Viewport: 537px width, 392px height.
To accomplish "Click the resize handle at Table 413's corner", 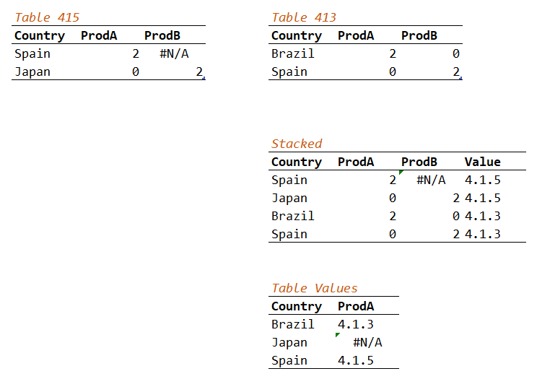I will [x=460, y=79].
